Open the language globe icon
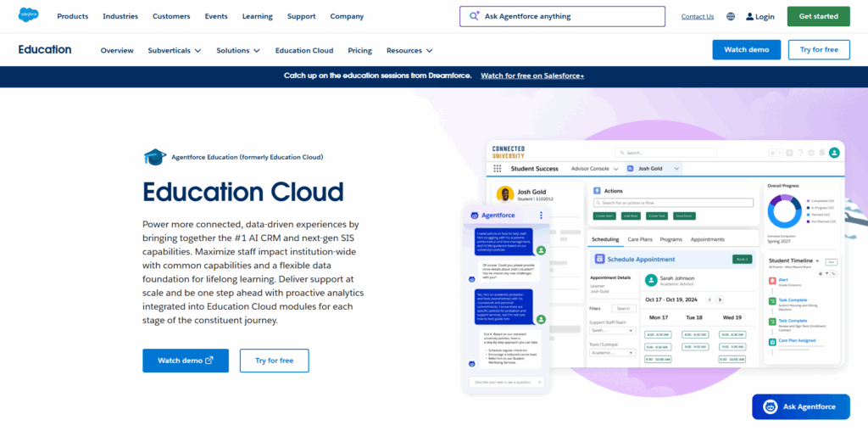The image size is (868, 431). pos(731,17)
